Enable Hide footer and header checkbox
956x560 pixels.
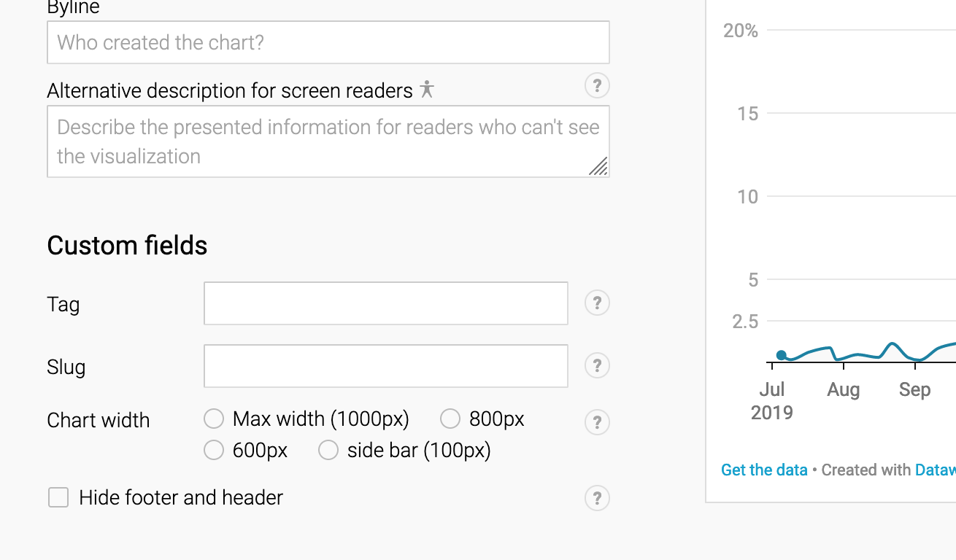click(58, 498)
